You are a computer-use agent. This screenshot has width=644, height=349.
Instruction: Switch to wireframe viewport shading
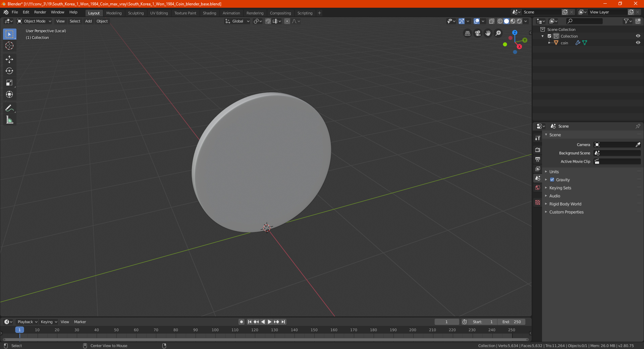tap(500, 21)
